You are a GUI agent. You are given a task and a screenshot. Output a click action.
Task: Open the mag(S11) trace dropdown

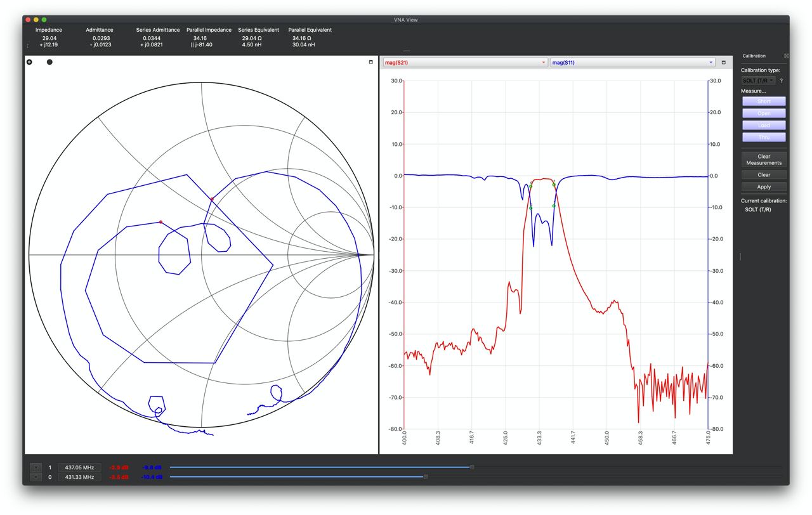632,63
